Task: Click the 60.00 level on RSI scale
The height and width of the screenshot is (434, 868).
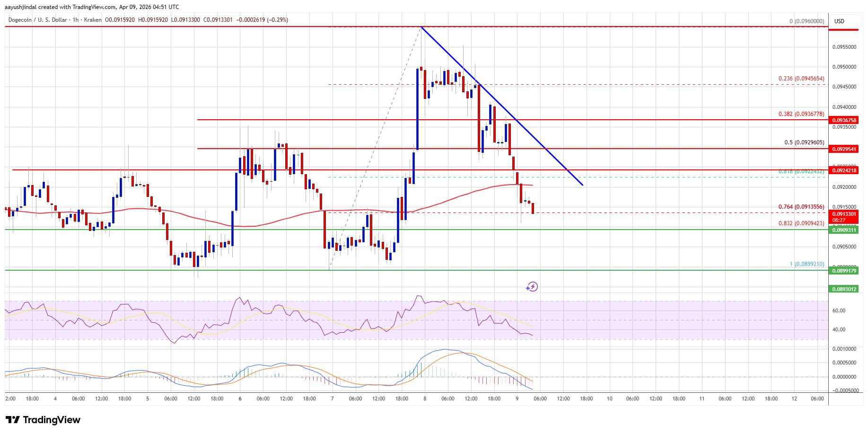Action: [839, 311]
